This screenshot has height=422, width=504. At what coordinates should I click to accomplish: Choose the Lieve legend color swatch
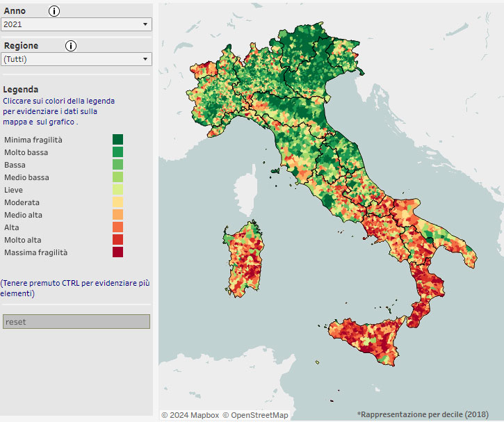point(117,190)
